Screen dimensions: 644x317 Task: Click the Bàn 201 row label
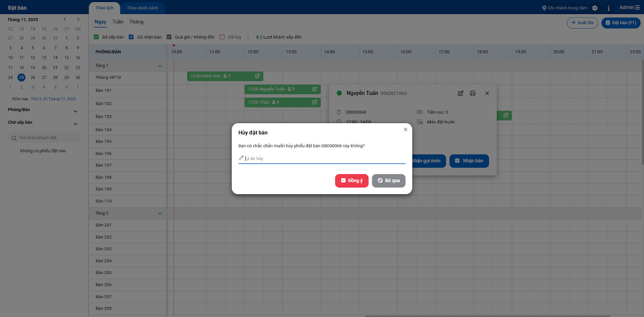pyautogui.click(x=103, y=225)
